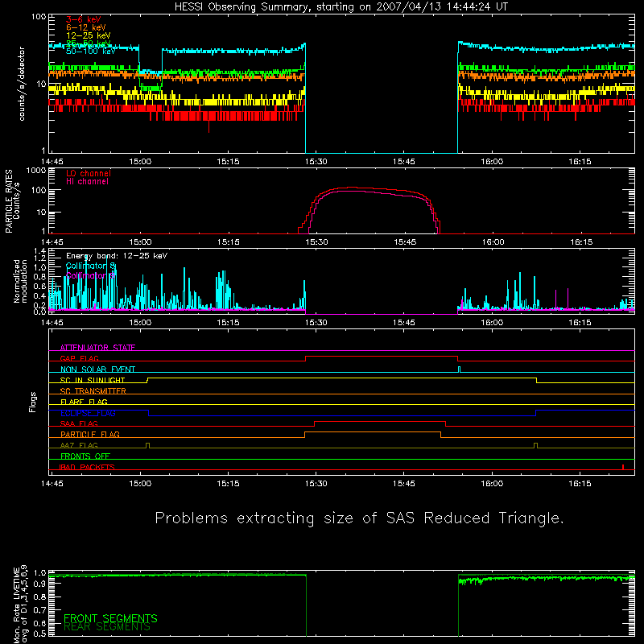This screenshot has height=644, width=644.
Task: Click the BAD PACKETS flag label
Action: pos(87,467)
